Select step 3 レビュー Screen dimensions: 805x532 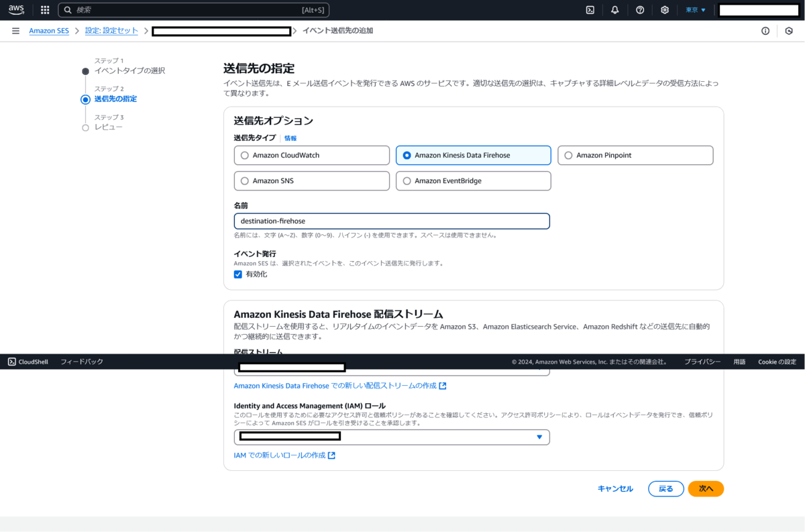[108, 127]
